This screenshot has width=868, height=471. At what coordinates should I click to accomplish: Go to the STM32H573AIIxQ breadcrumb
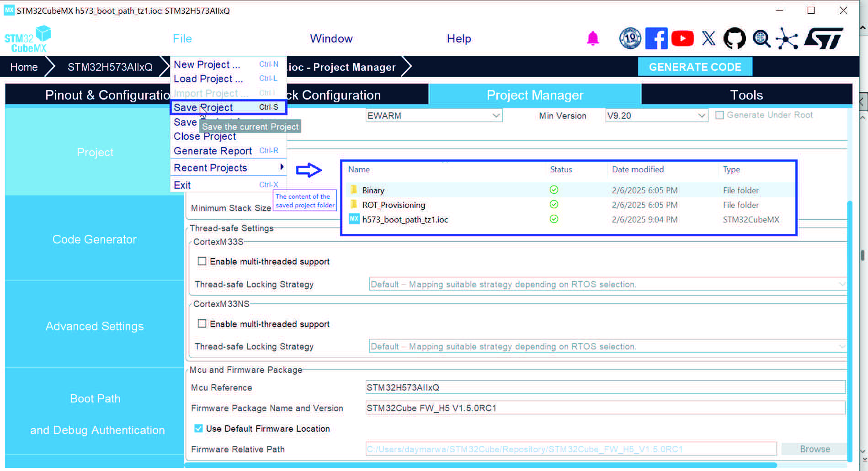[x=110, y=67]
